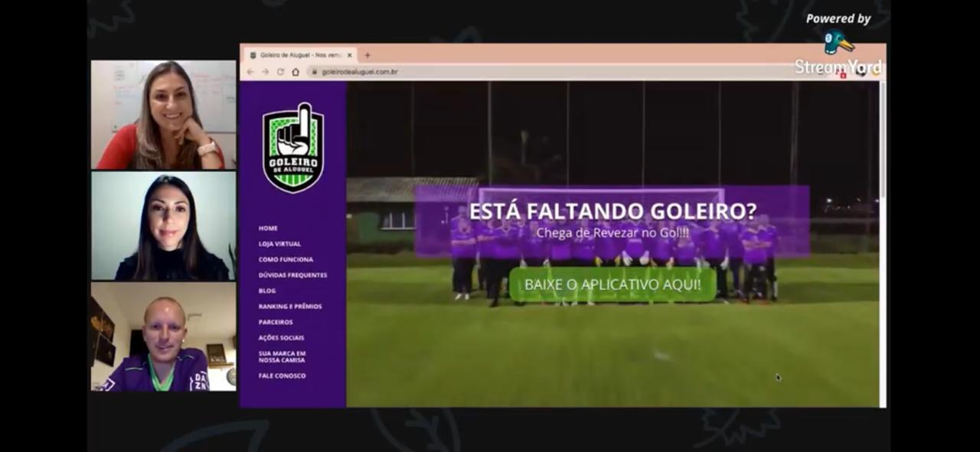Reload the page with the refresh icon
980x452 pixels.
coord(280,72)
